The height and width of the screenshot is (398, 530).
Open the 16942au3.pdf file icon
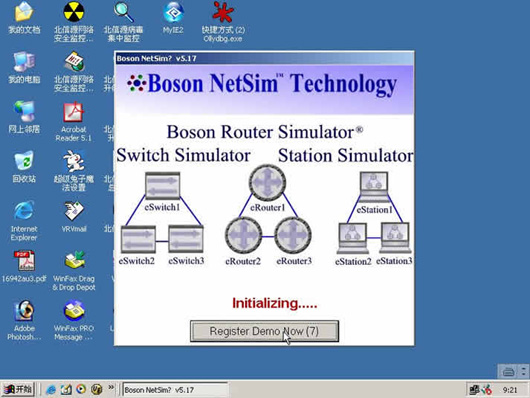[24, 266]
